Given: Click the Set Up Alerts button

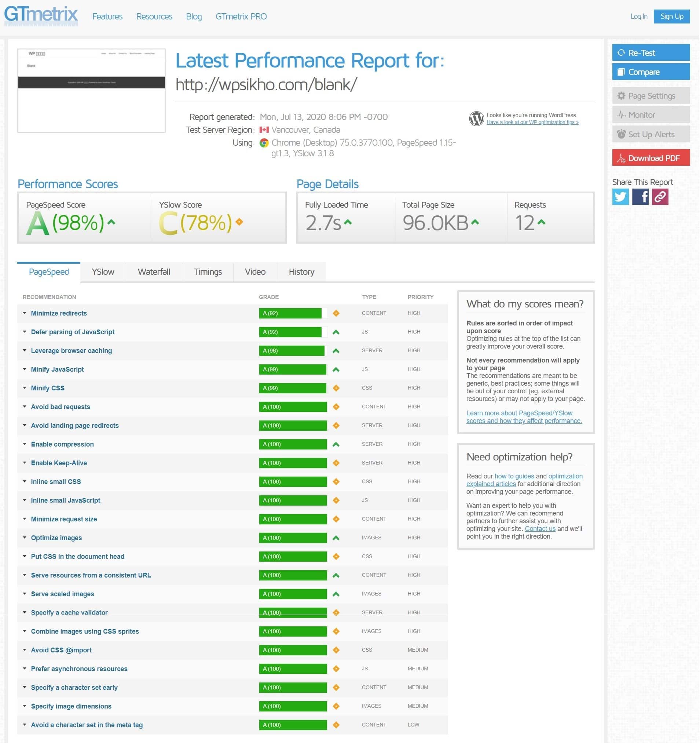Looking at the screenshot, I should [x=652, y=134].
